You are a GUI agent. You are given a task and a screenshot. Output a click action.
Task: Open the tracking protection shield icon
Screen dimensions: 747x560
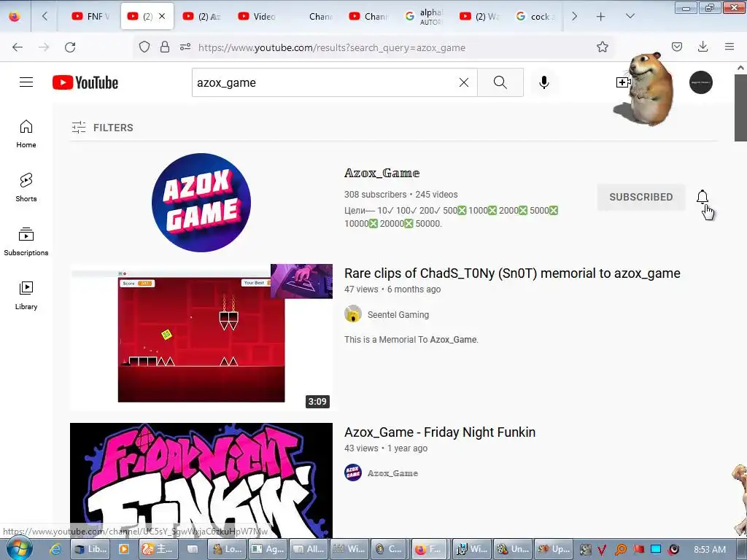click(x=144, y=47)
